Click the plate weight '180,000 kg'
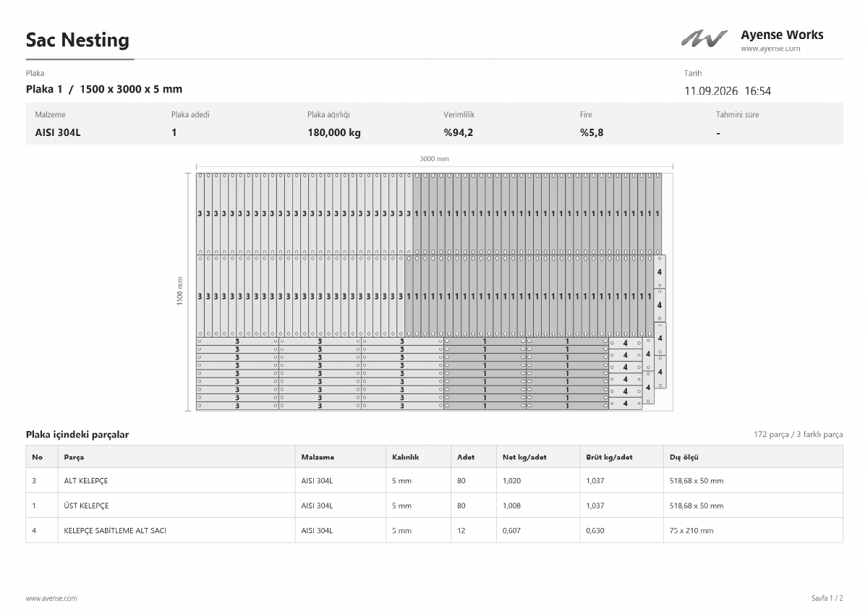This screenshot has height=614, width=868. click(334, 132)
